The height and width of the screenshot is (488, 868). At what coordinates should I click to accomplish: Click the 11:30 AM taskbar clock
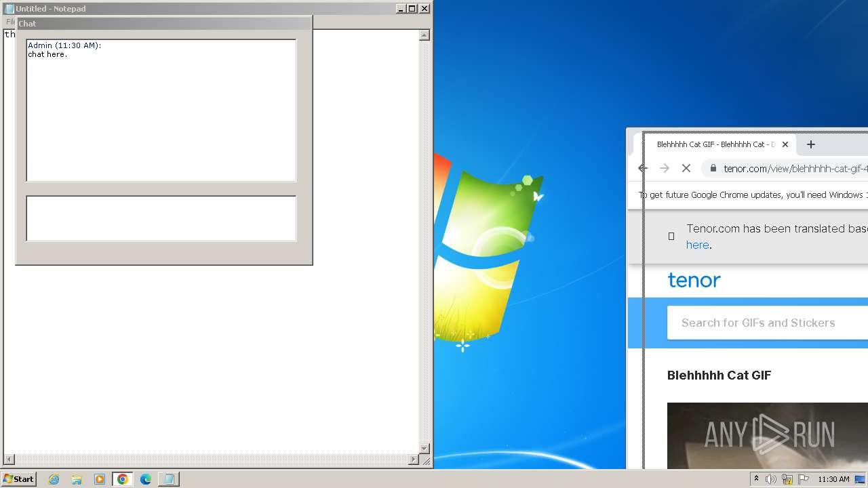(x=833, y=479)
